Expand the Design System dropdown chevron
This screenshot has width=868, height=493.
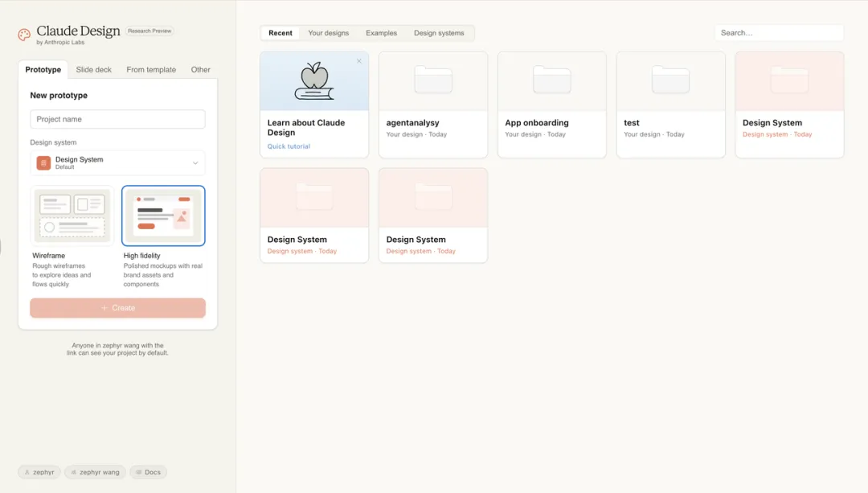point(195,163)
